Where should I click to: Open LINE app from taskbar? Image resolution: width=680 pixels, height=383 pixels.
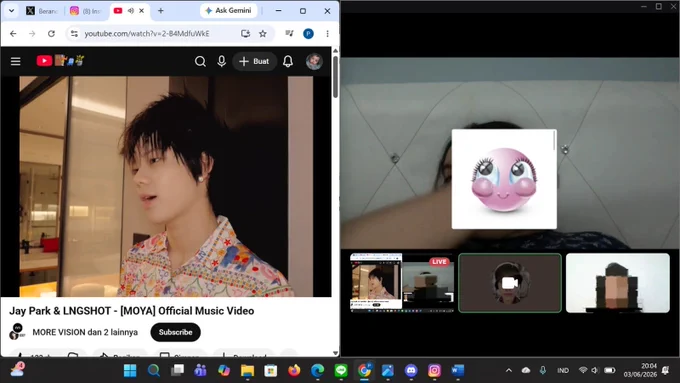point(341,370)
